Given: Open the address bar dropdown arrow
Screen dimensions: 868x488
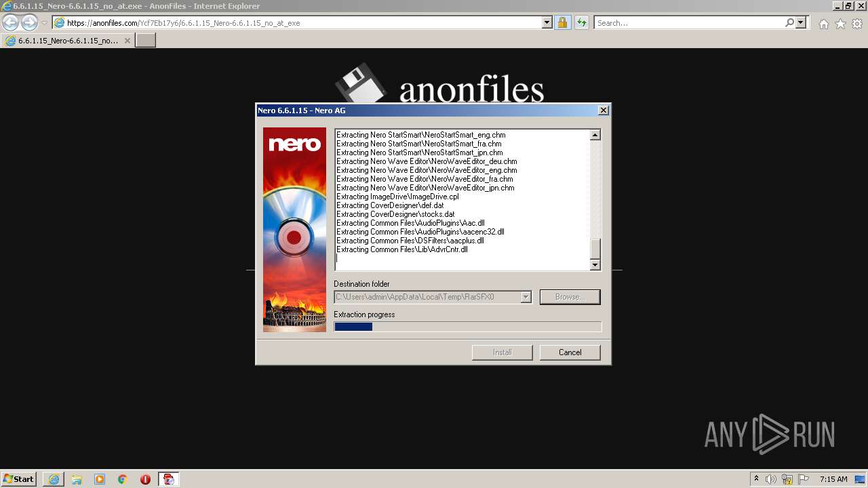Looking at the screenshot, I should (547, 23).
